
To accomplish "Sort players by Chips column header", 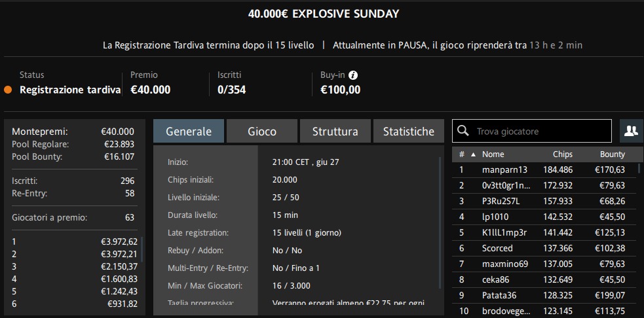I will coord(562,154).
